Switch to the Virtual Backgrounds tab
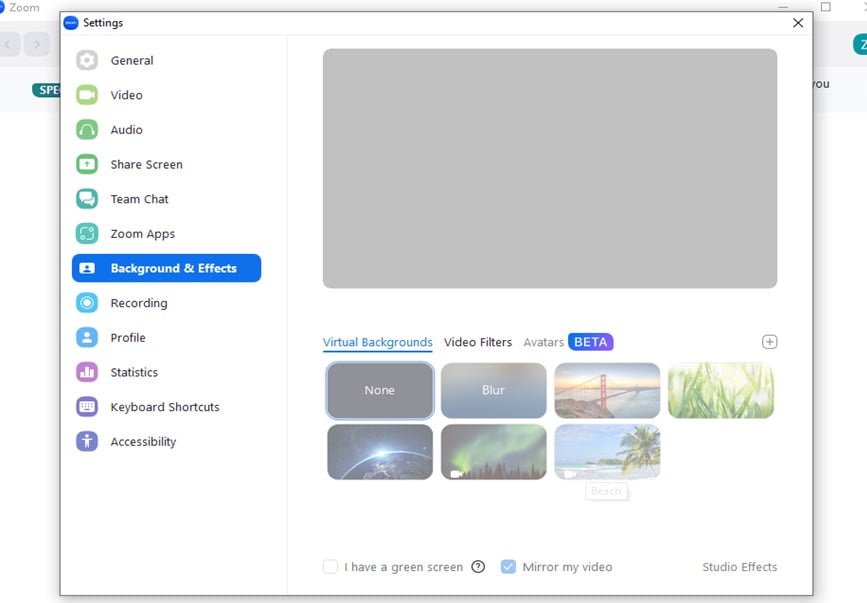Image resolution: width=867 pixels, height=603 pixels. [x=378, y=343]
